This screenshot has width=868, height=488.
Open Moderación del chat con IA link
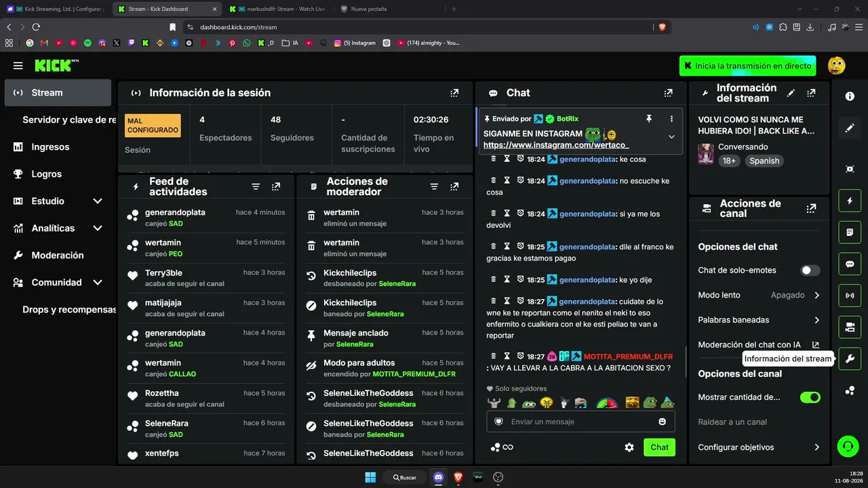pyautogui.click(x=759, y=345)
